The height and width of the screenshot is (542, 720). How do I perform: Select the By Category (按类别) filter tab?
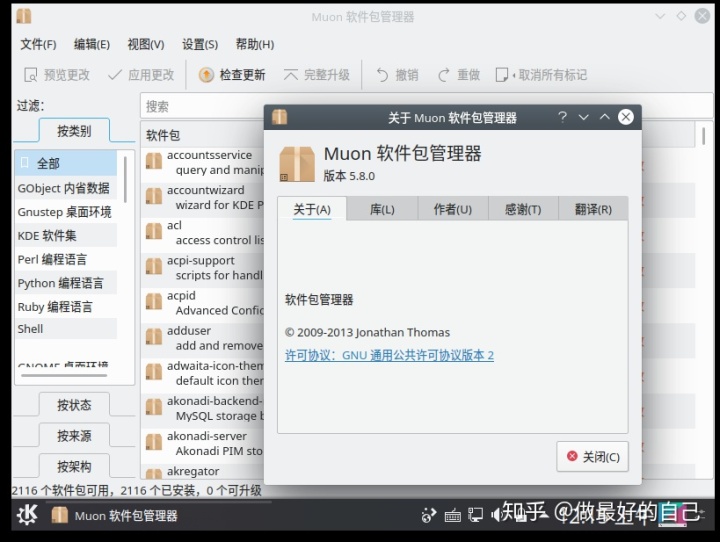[74, 131]
